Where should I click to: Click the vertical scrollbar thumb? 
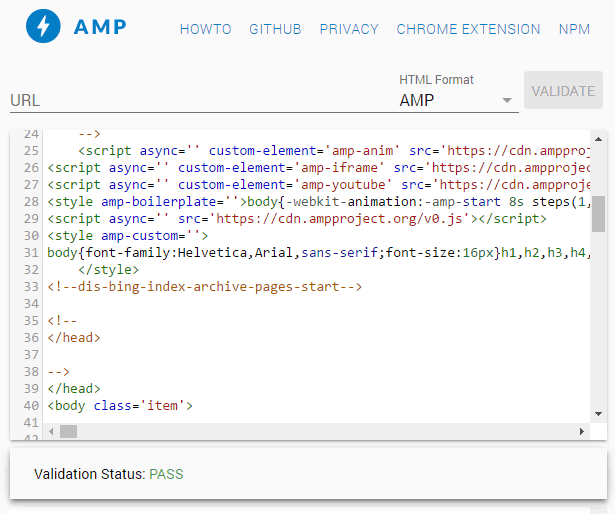pos(599,214)
